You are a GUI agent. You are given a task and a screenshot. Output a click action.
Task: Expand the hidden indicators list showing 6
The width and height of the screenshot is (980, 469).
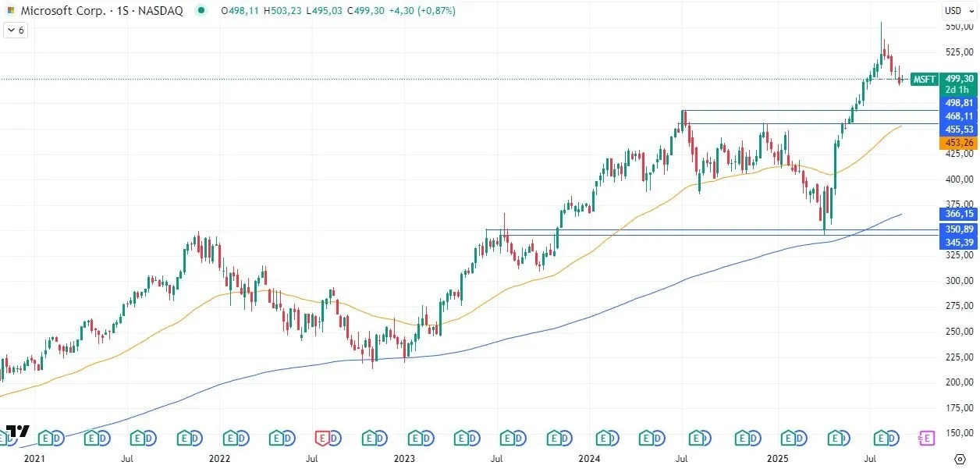click(x=14, y=30)
